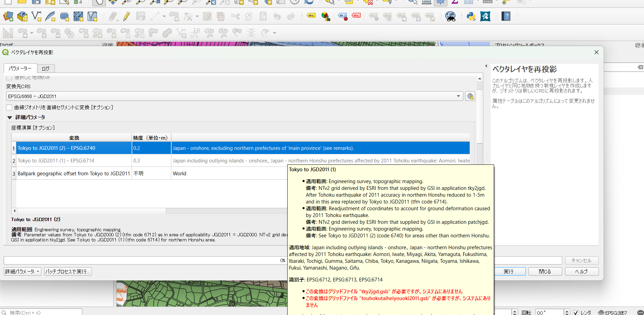Viewport: 644px width, 315px height.
Task: Toggle editing with the yellow pencil icon
Action: click(x=126, y=16)
